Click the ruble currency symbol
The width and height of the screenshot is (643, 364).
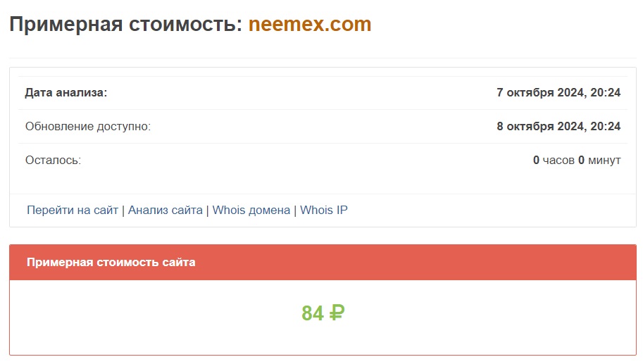[337, 313]
